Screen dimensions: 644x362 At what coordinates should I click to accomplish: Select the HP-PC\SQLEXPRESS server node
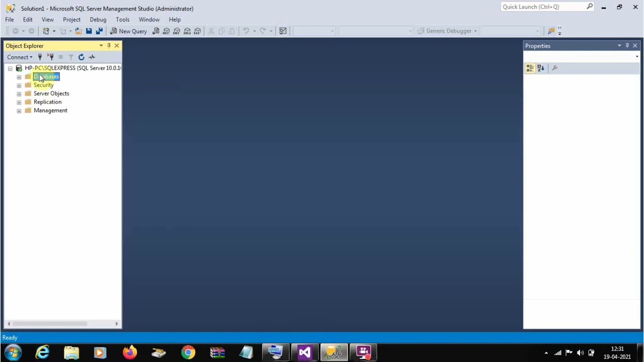(72, 68)
